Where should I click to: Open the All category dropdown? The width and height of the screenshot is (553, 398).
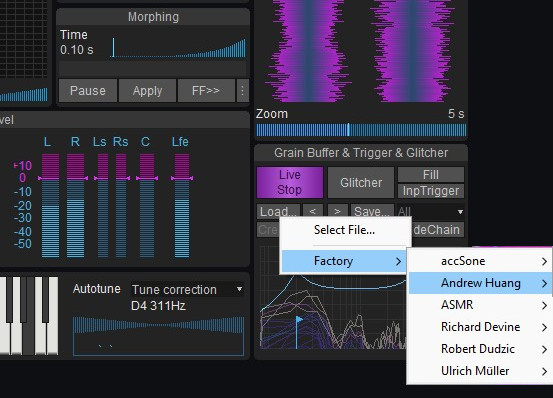coord(430,211)
